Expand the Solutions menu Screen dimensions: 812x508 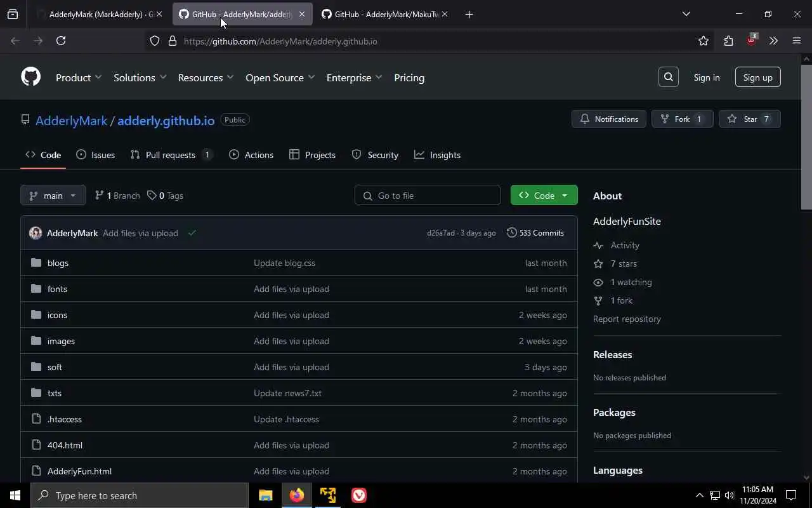pos(140,77)
